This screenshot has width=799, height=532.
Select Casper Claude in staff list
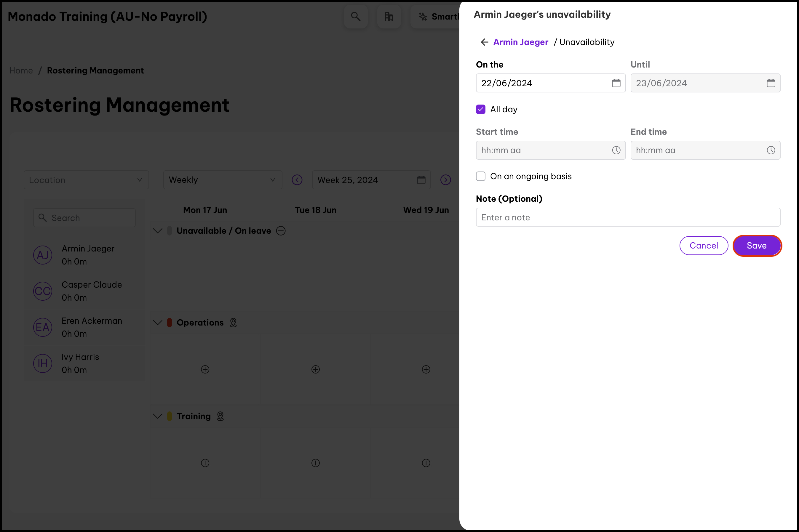point(84,291)
